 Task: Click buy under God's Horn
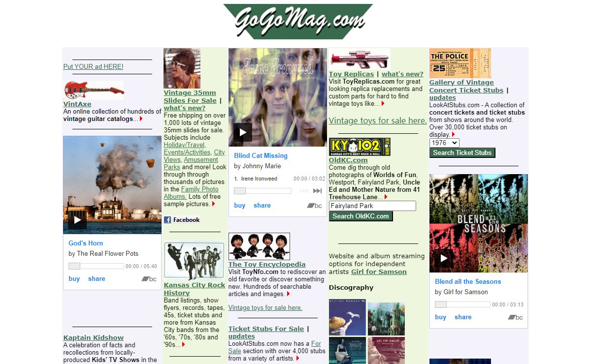[x=74, y=279]
